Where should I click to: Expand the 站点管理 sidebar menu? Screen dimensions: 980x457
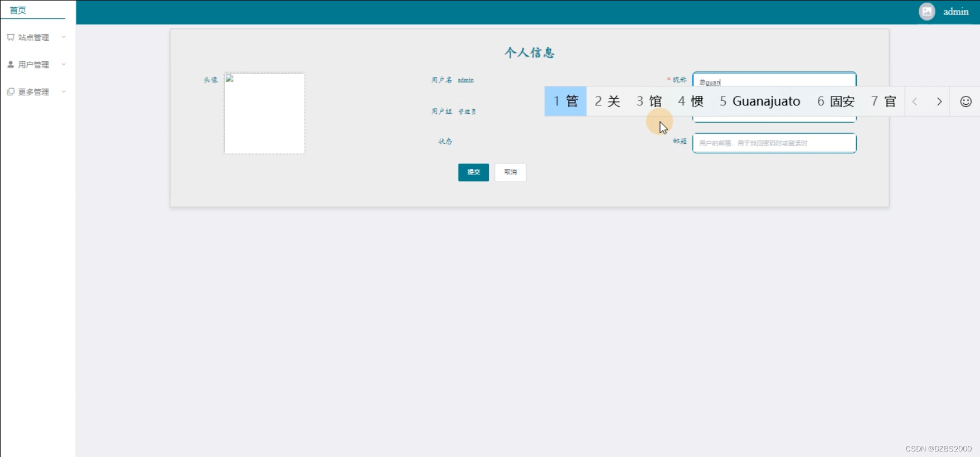coord(37,37)
